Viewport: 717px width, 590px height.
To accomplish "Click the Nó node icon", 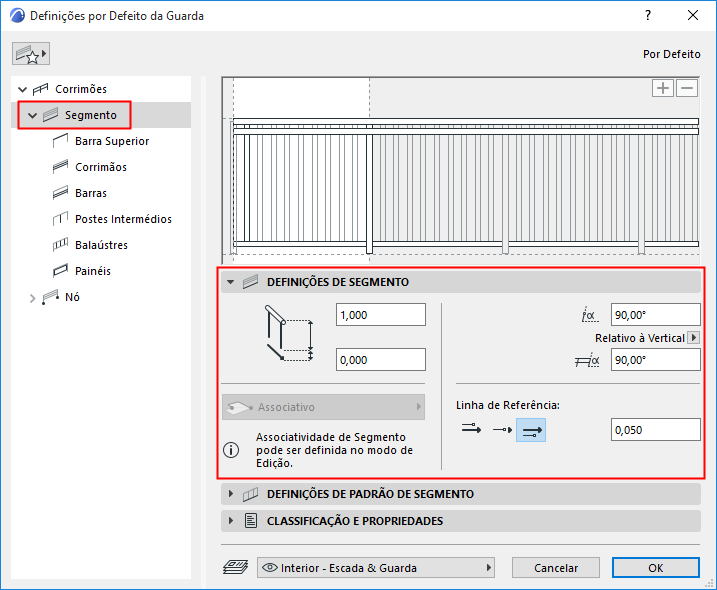I will click(50, 297).
